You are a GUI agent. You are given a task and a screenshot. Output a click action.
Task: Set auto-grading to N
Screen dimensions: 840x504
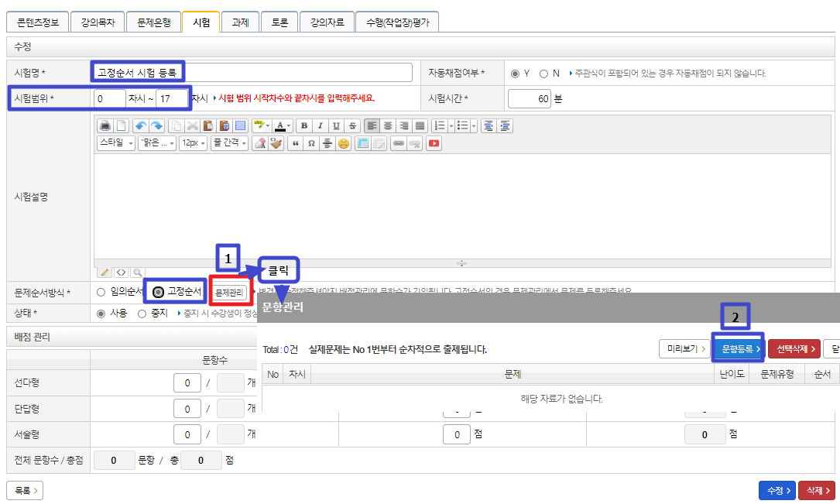[x=544, y=74]
